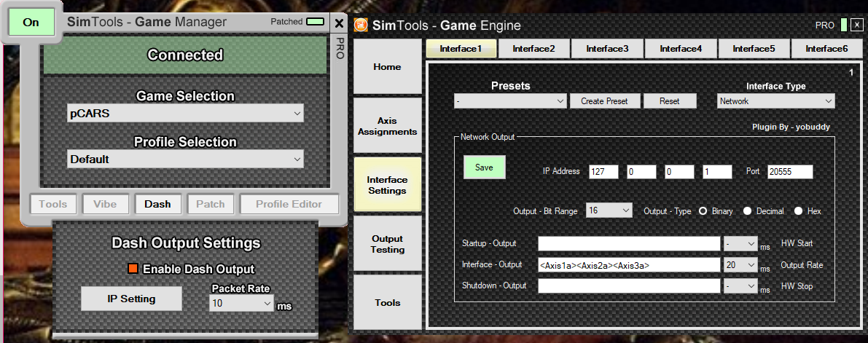
Task: Open the Interface Type dropdown showing Network
Action: point(775,101)
